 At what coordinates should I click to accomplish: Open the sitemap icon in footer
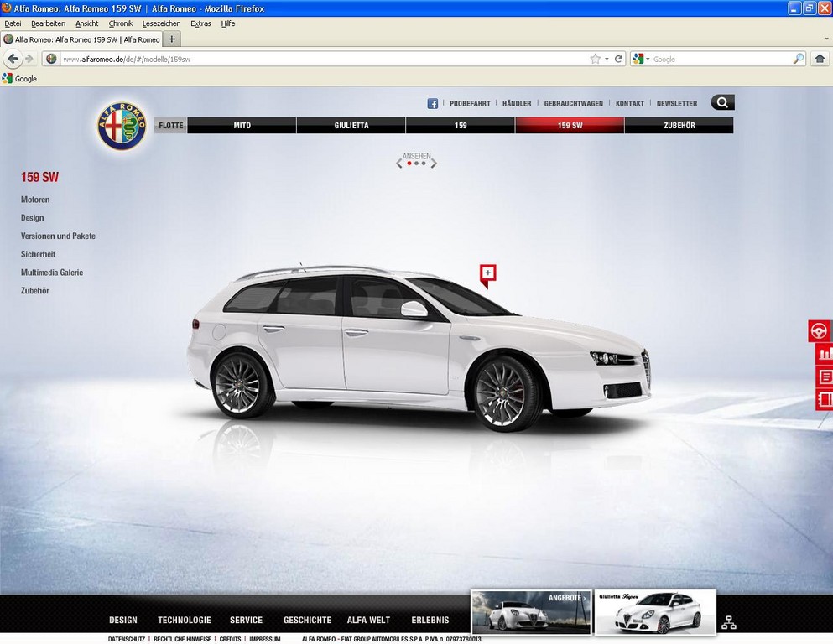point(728,622)
